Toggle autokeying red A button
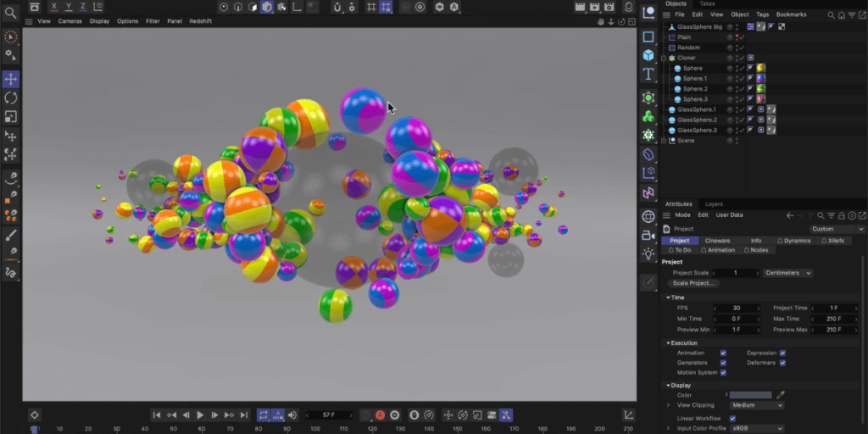Image resolution: width=868 pixels, height=434 pixels. [x=380, y=415]
